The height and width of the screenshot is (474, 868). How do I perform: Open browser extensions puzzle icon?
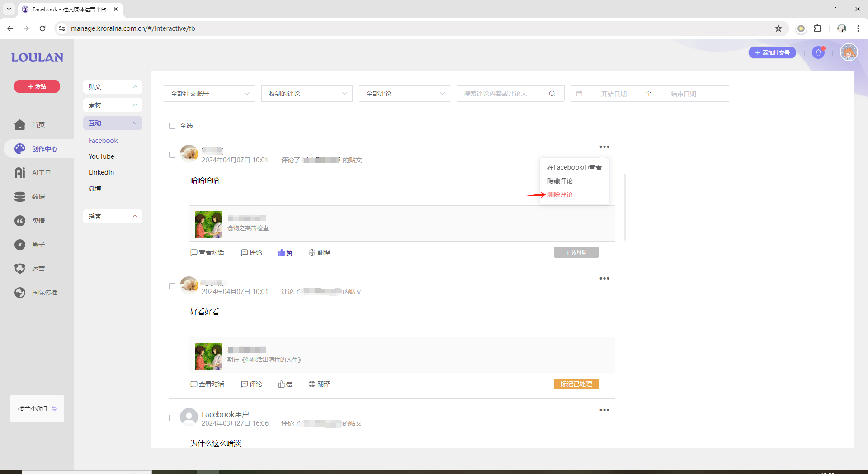tap(817, 28)
